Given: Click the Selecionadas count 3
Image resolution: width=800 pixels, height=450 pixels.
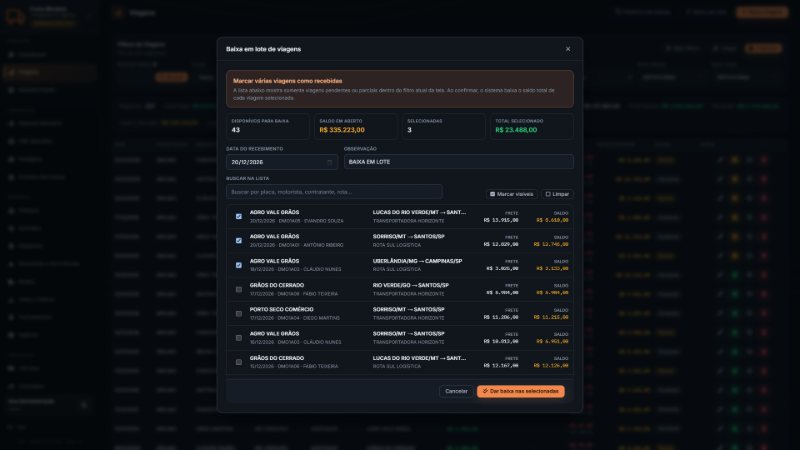Looking at the screenshot, I should click(409, 130).
